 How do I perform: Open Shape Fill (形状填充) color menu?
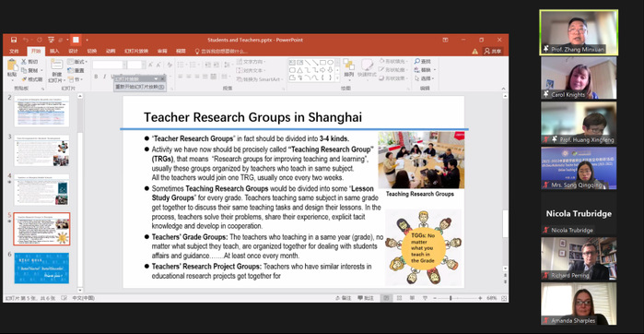point(392,62)
